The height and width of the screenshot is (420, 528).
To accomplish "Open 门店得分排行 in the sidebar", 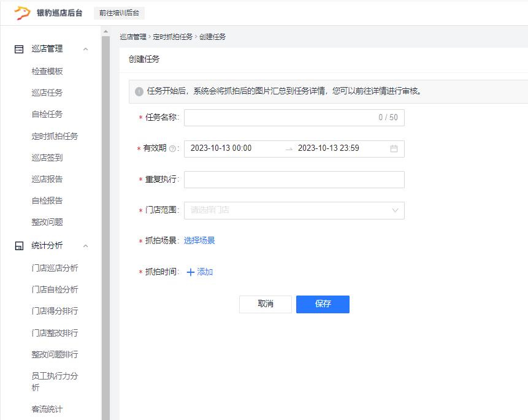I will click(55, 311).
